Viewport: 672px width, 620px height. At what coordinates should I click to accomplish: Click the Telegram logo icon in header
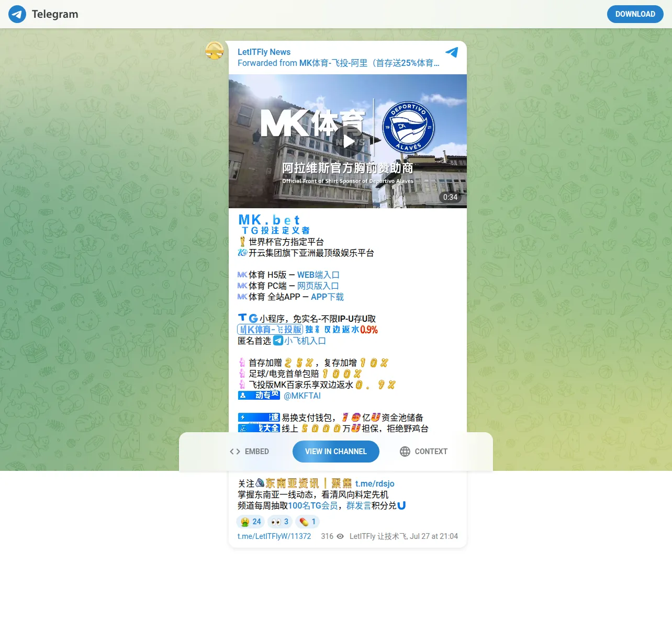pyautogui.click(x=17, y=14)
